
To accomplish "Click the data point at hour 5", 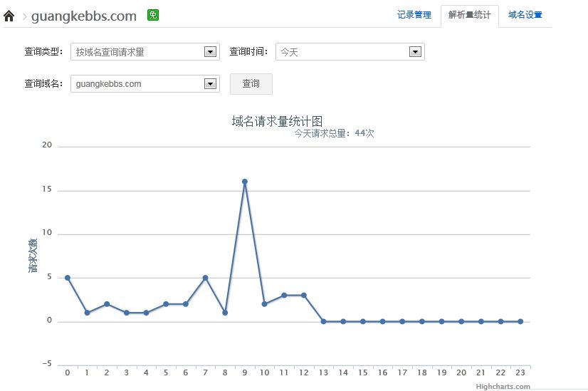I will coord(166,304).
